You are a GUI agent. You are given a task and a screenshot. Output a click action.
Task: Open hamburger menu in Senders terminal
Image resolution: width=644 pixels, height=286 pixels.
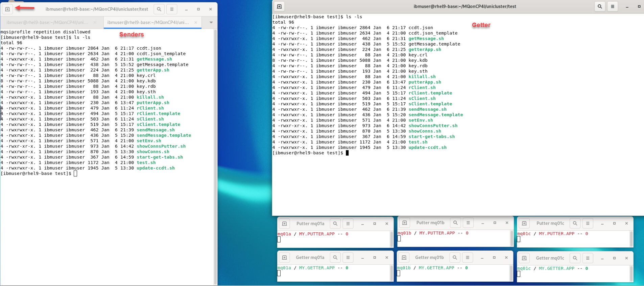172,9
